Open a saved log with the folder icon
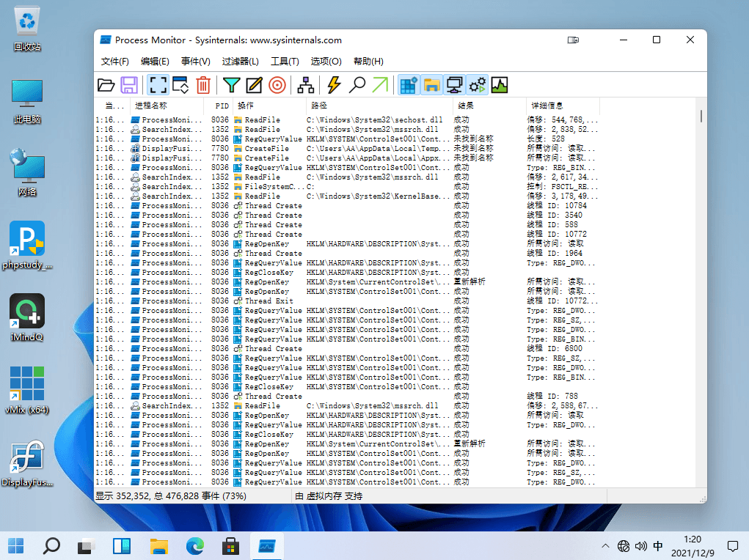The image size is (749, 560). pyautogui.click(x=106, y=86)
